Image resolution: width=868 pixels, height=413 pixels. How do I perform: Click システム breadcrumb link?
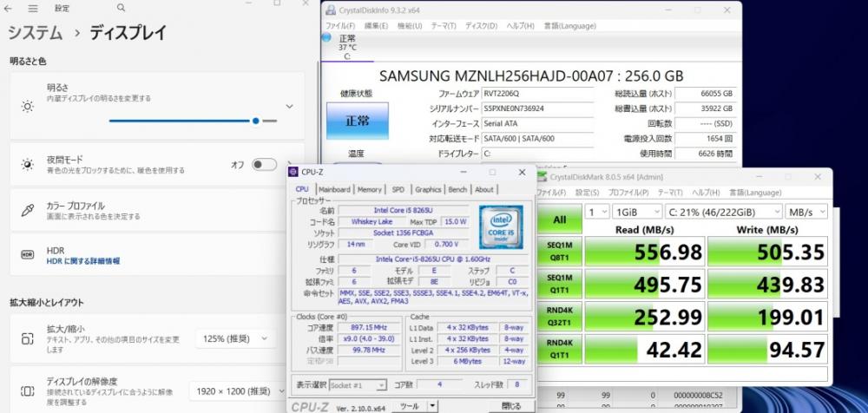pyautogui.click(x=36, y=33)
